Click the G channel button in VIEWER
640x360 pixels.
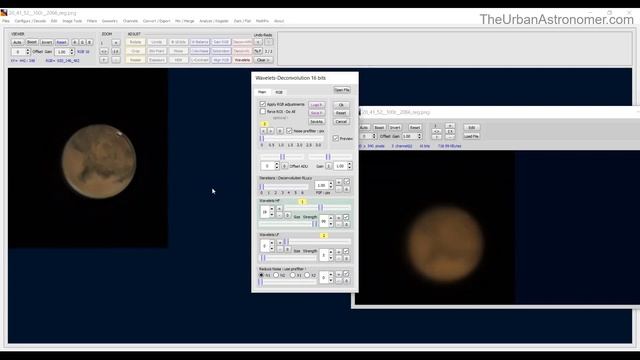[82, 42]
